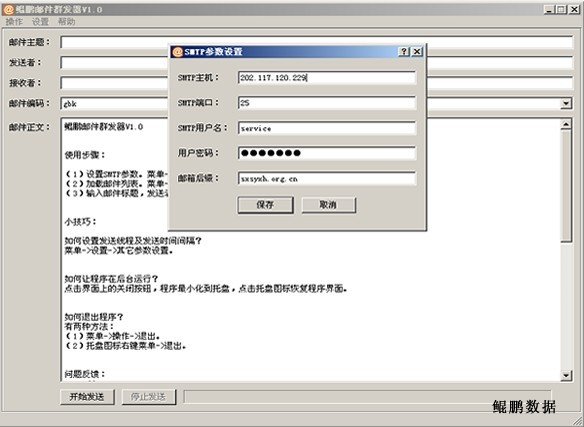Click the 停止发送 button
The height and width of the screenshot is (427, 584).
pos(149,397)
